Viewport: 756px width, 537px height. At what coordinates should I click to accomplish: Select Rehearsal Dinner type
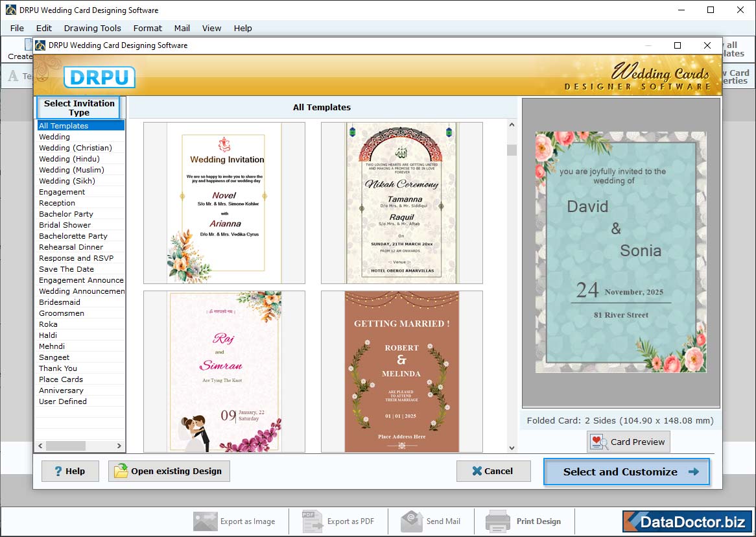pos(80,247)
